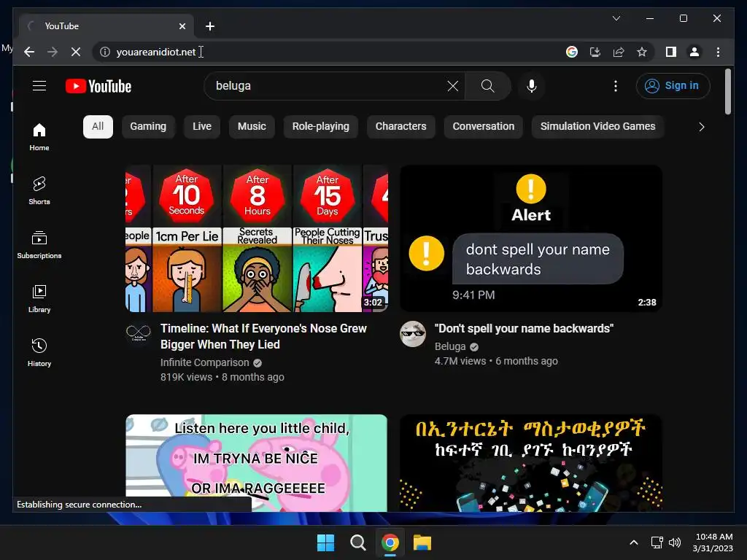Open "Don't spell your name backwards" title

coord(524,329)
